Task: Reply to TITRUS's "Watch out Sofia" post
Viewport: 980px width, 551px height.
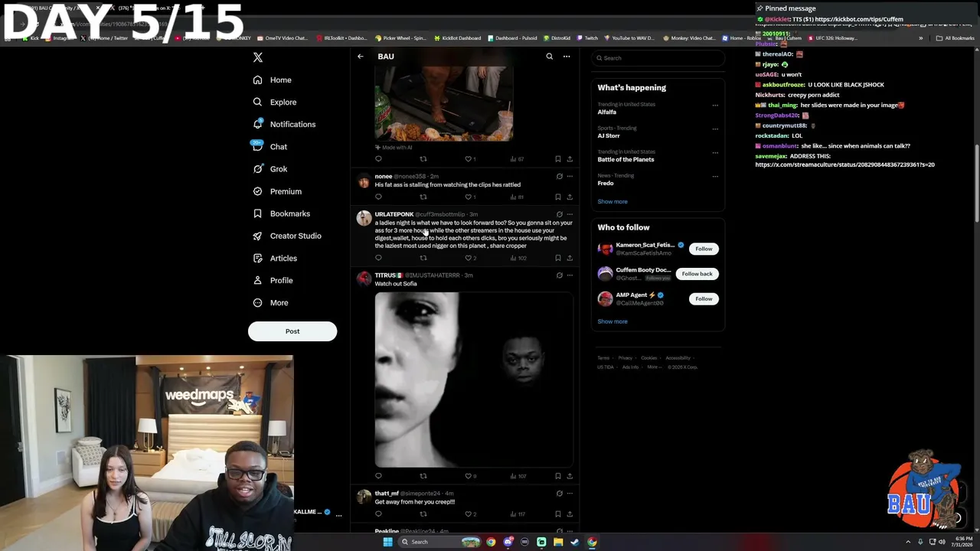Action: (378, 476)
